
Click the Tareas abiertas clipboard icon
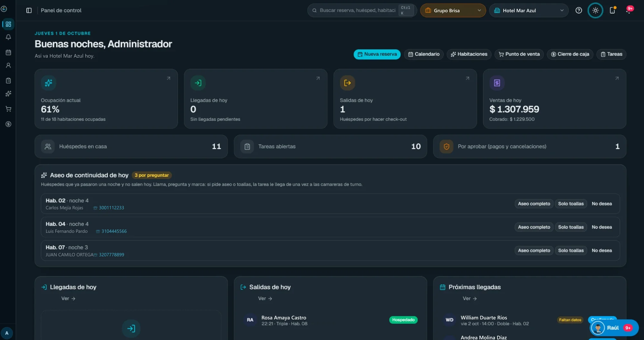point(247,146)
